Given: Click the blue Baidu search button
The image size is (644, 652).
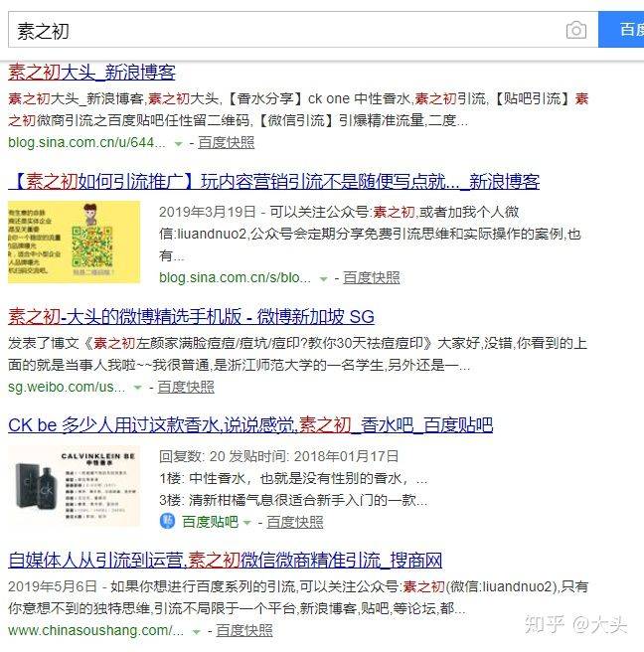Looking at the screenshot, I should (x=621, y=30).
